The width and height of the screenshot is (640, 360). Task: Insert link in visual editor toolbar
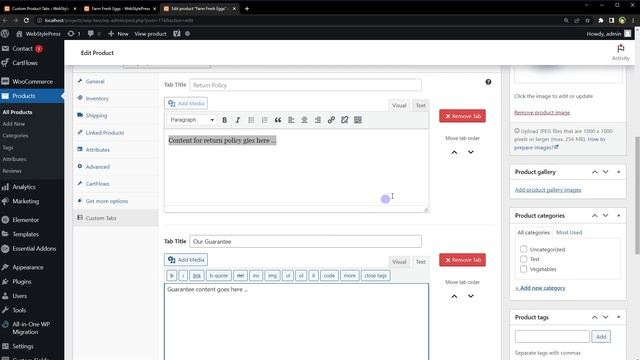331,120
